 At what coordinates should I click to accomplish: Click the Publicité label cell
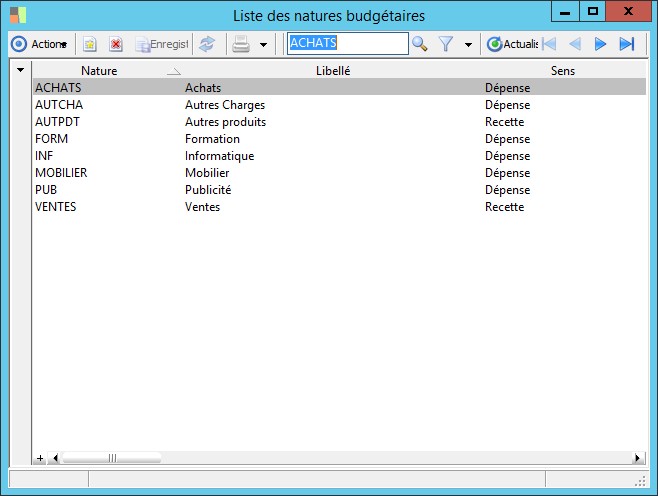click(208, 190)
